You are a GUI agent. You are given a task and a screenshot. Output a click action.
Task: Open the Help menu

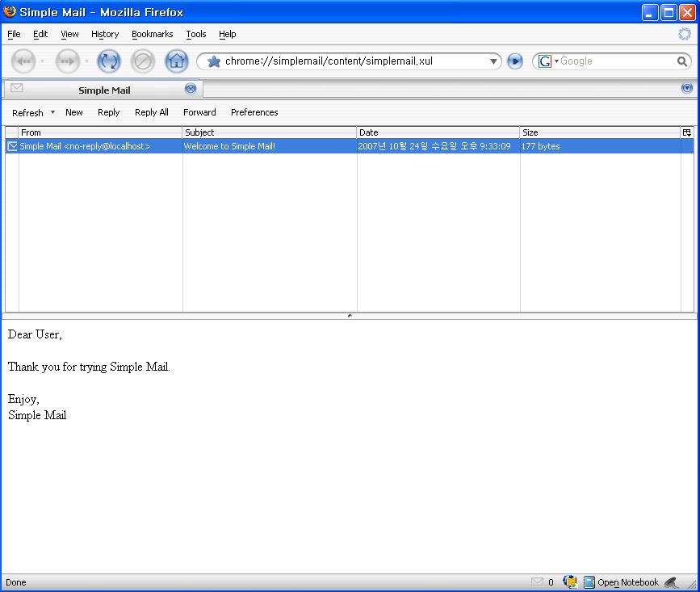tap(227, 34)
